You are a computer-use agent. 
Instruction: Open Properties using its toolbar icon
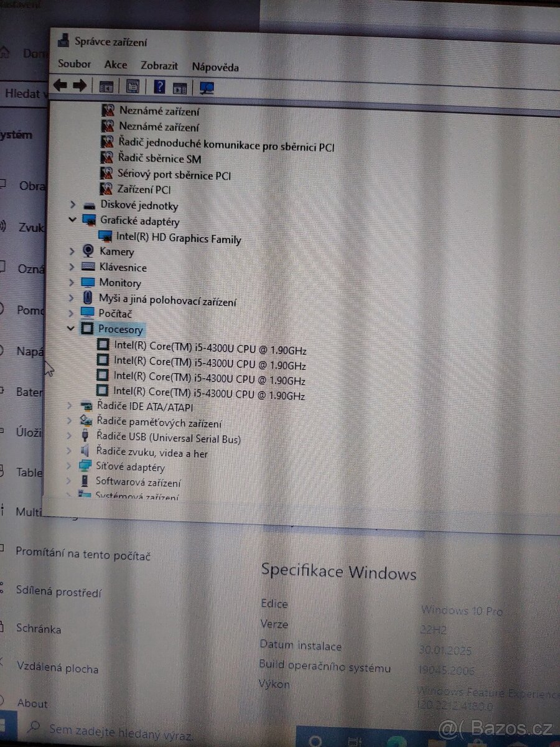tap(132, 86)
